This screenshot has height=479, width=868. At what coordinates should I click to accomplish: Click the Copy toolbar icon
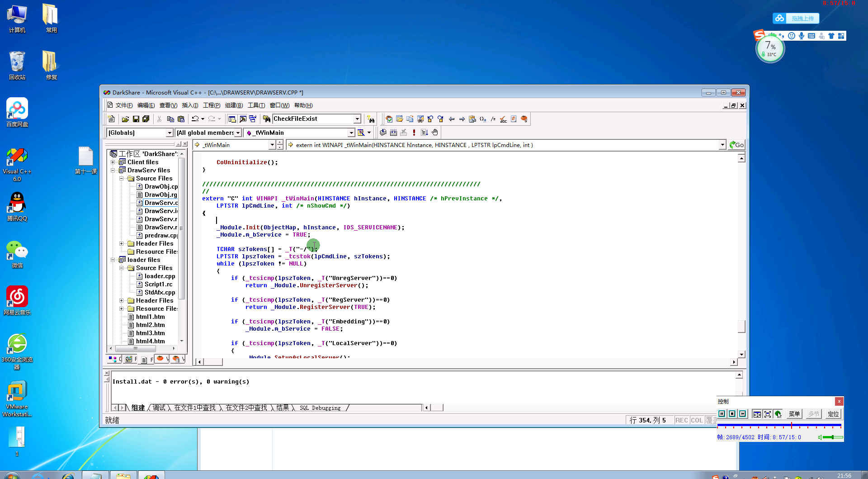pos(170,119)
